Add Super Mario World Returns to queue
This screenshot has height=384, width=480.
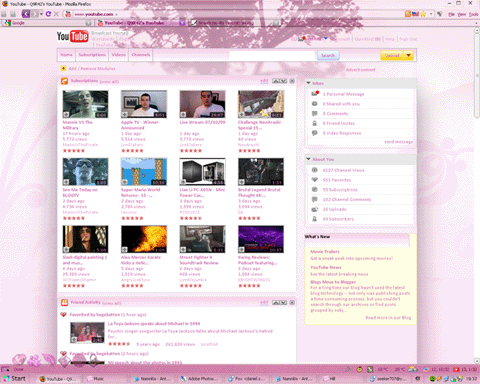tap(125, 182)
